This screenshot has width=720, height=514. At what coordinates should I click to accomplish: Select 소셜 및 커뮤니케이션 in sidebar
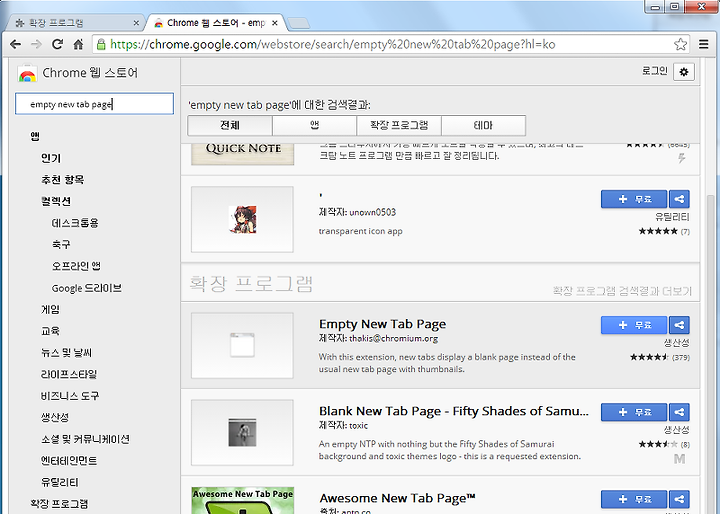85,439
